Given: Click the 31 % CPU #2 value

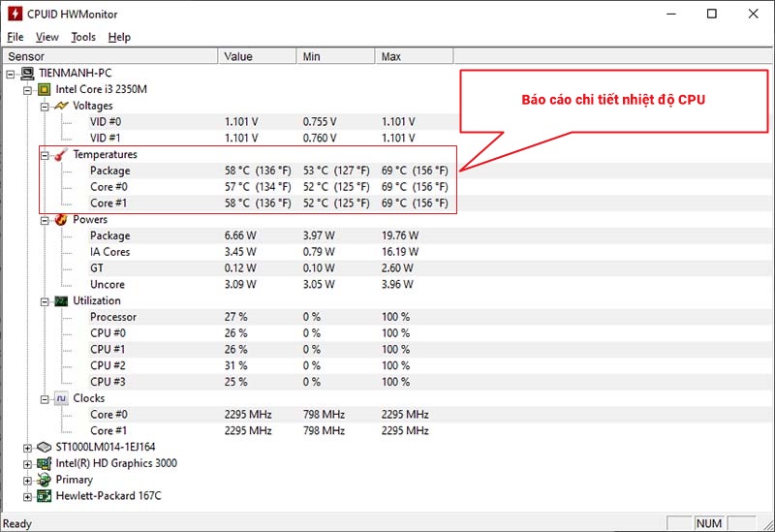Looking at the screenshot, I should [235, 366].
